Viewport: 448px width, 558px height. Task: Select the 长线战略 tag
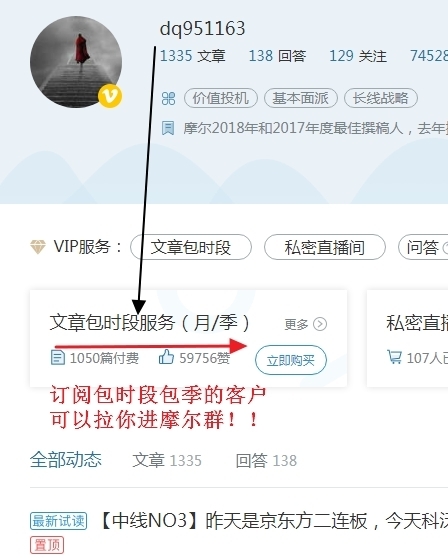coord(381,98)
